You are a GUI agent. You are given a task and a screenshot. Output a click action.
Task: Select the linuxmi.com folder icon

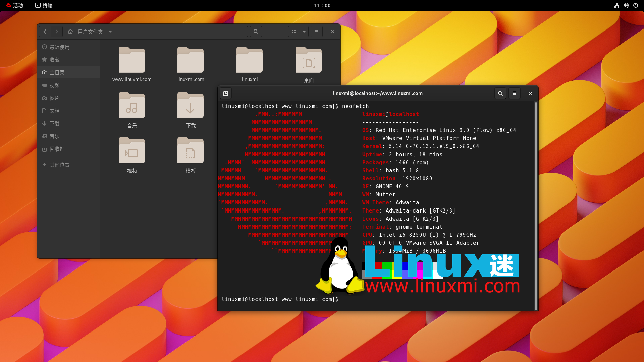(x=191, y=60)
